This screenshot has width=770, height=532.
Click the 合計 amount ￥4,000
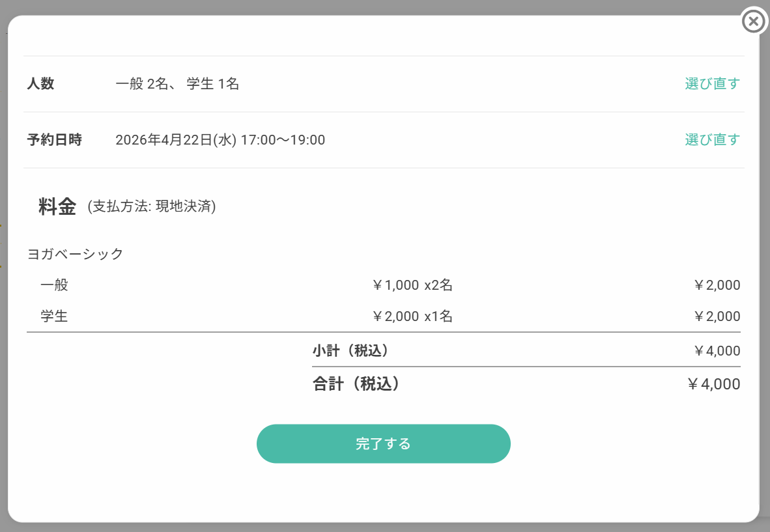[713, 384]
